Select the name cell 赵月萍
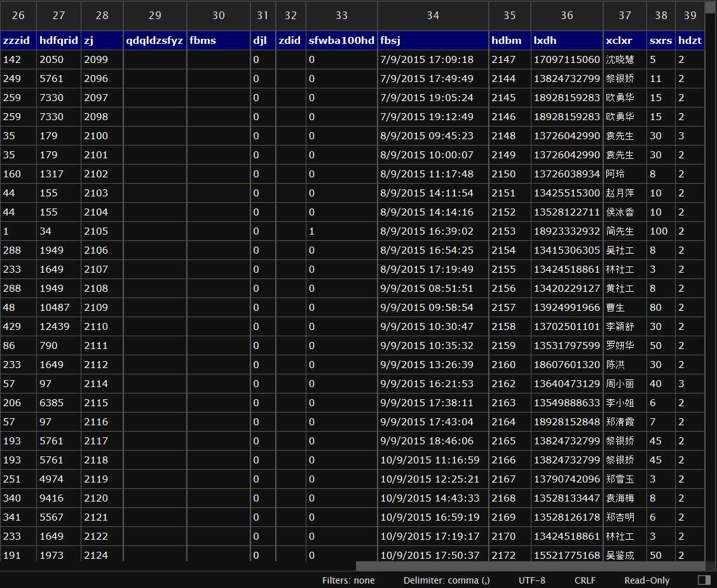 pyautogui.click(x=625, y=193)
